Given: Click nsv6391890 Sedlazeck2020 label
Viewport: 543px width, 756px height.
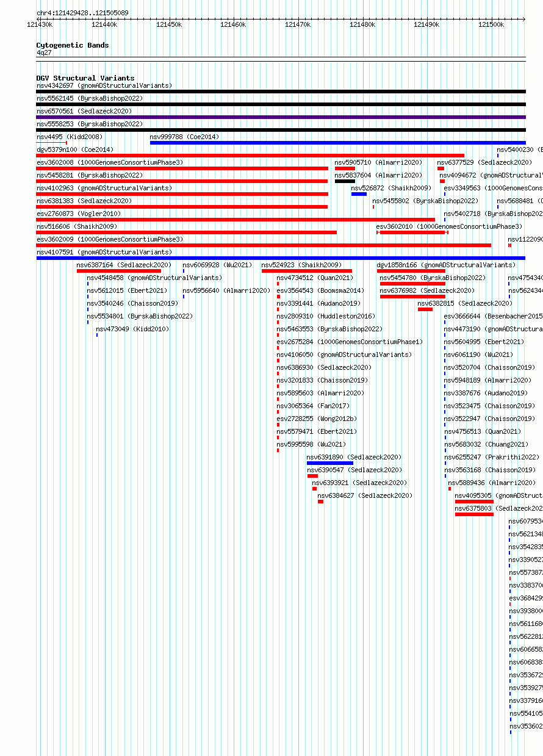Looking at the screenshot, I should (354, 457).
